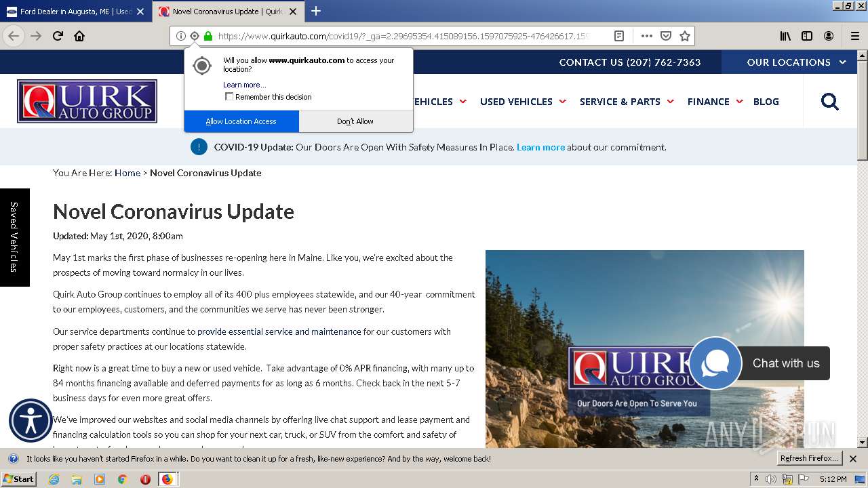Viewport: 868px width, 488px height.
Task: Reload the page with the refresh icon
Action: pyautogui.click(x=58, y=36)
